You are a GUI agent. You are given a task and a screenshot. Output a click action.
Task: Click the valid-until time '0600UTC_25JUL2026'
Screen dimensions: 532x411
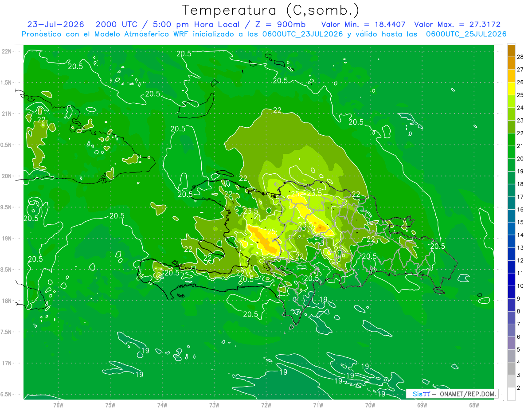tap(466, 34)
